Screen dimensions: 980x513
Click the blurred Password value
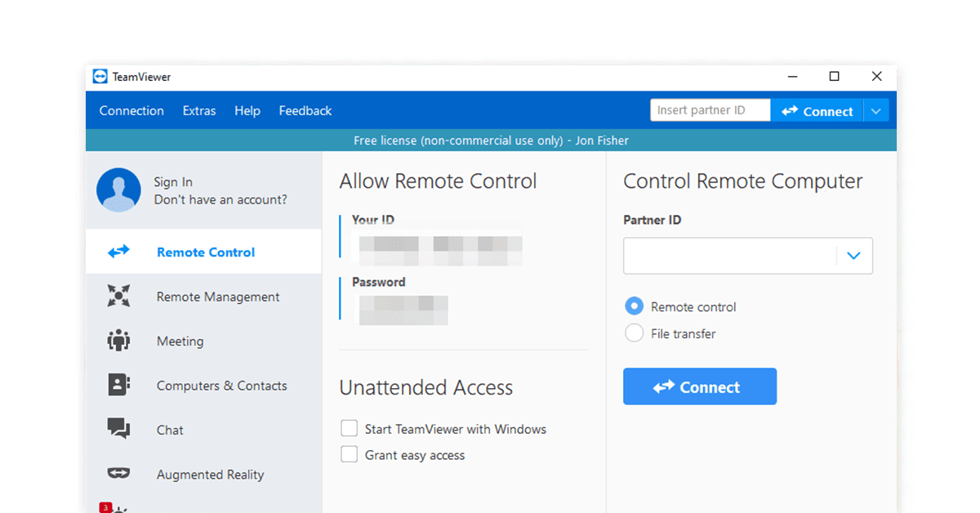coord(403,310)
